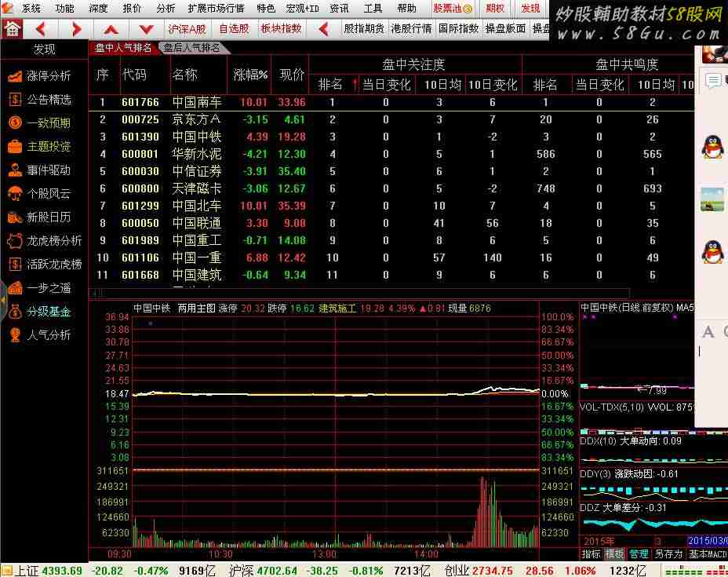Select stock code 601390
The width and height of the screenshot is (728, 577).
coord(140,137)
